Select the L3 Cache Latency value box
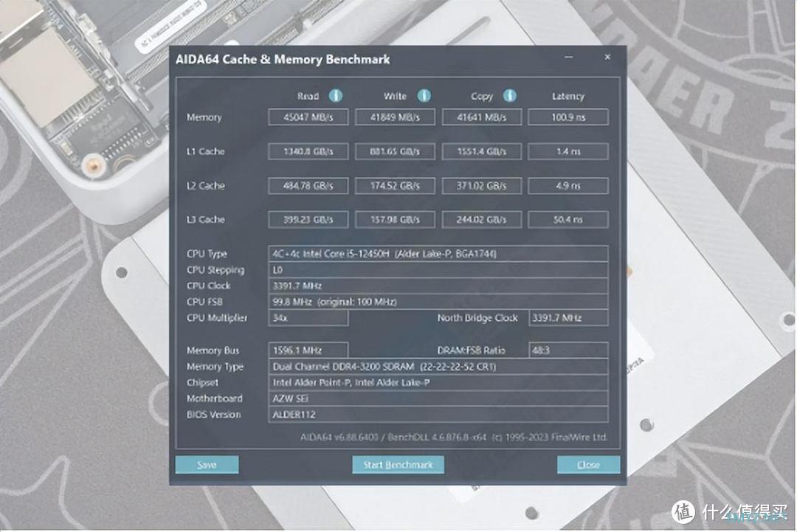This screenshot has height=532, width=797. (567, 219)
